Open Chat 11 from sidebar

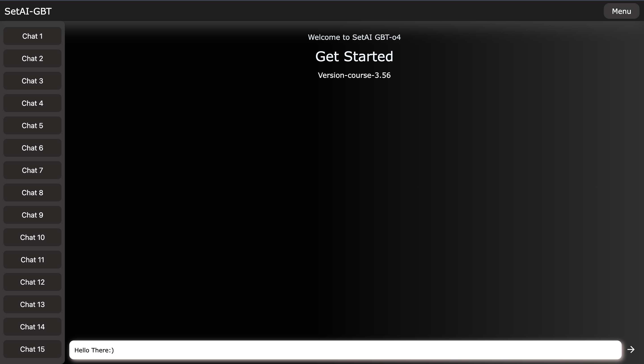(x=32, y=260)
